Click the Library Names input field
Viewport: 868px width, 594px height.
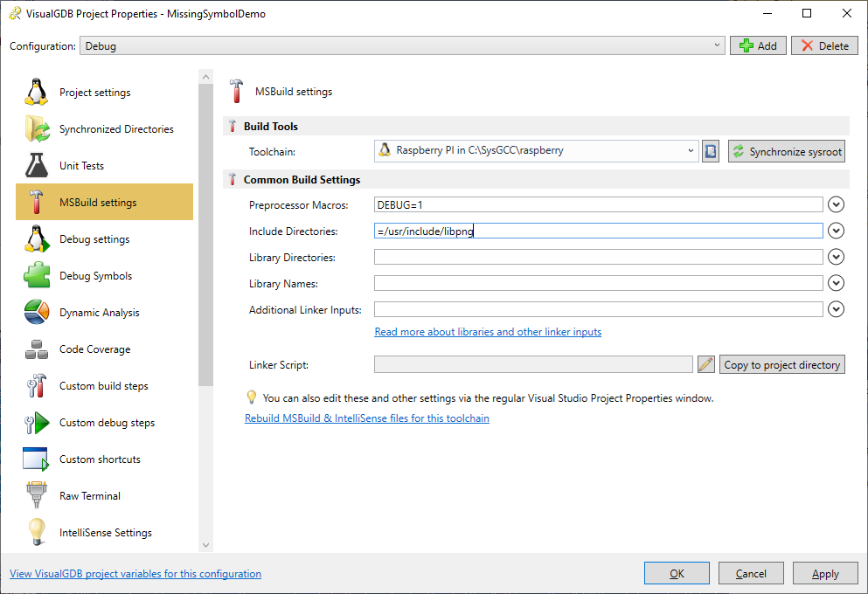coord(599,283)
